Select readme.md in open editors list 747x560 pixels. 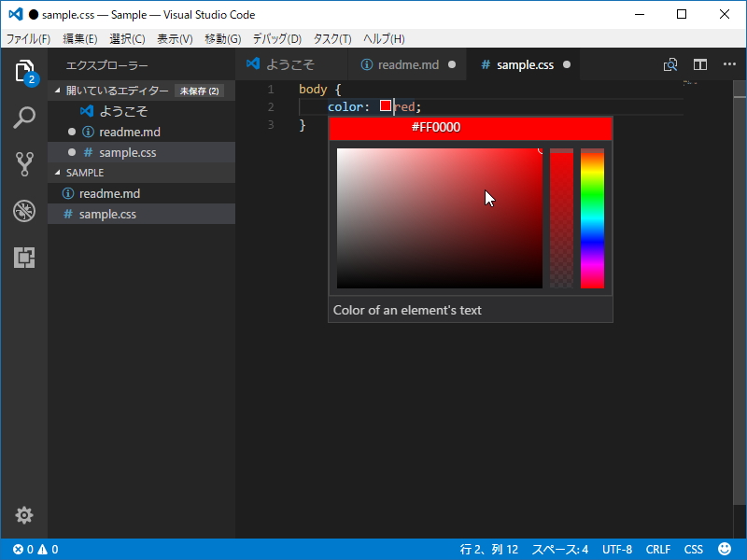pos(142,132)
